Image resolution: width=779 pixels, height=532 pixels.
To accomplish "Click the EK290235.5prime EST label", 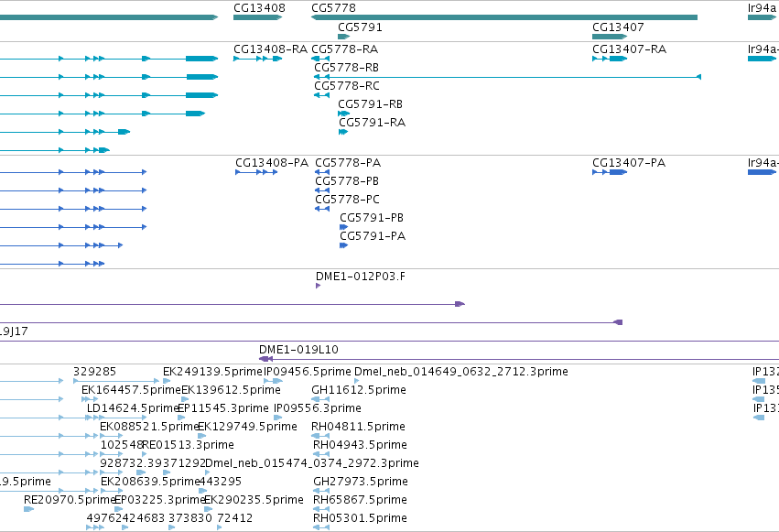I will pyautogui.click(x=254, y=500).
